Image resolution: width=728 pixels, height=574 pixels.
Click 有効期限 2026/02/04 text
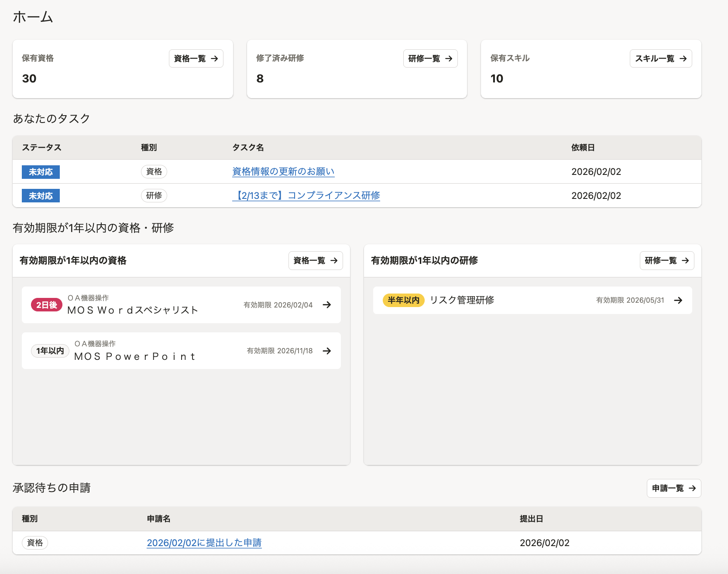tap(278, 305)
